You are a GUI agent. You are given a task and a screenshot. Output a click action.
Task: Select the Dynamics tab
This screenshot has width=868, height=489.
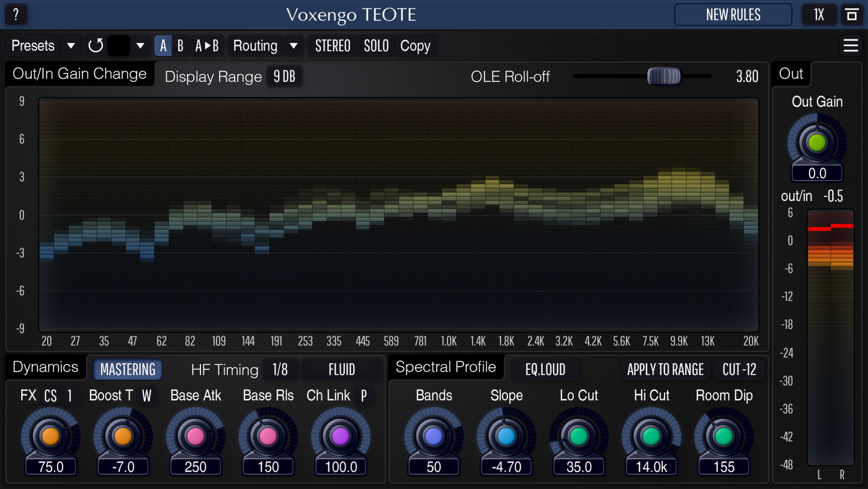point(45,367)
